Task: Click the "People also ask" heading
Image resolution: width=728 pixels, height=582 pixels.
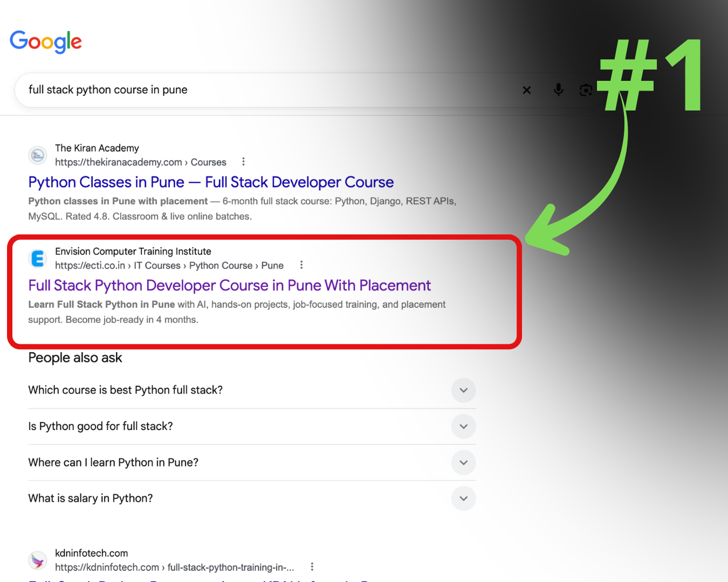Action: click(75, 358)
